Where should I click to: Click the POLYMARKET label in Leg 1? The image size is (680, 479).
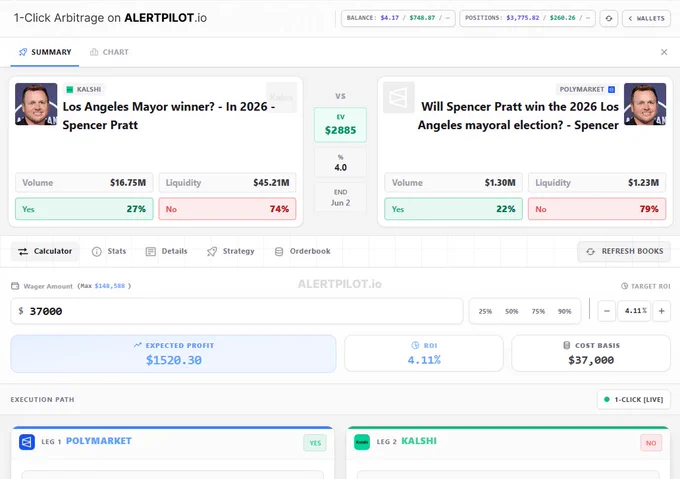pos(98,441)
